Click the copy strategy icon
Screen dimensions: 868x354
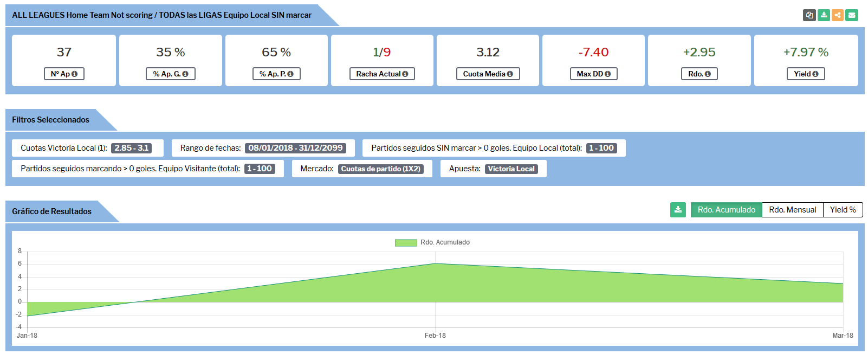coord(809,15)
